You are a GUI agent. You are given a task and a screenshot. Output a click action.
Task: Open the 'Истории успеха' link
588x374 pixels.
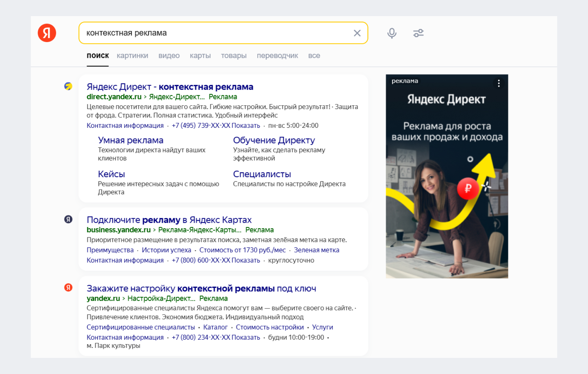(x=166, y=250)
